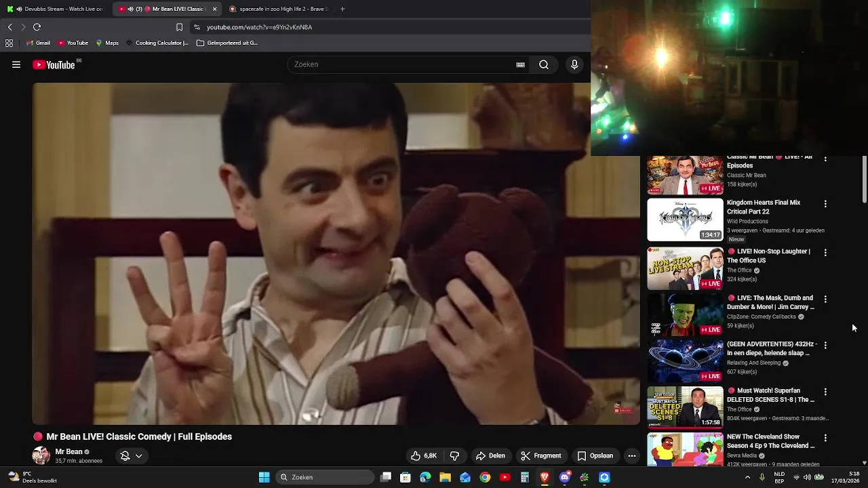Screen dimensions: 868x488
Task: Open options menu for Superfan Deleted Scenes
Action: tap(825, 392)
